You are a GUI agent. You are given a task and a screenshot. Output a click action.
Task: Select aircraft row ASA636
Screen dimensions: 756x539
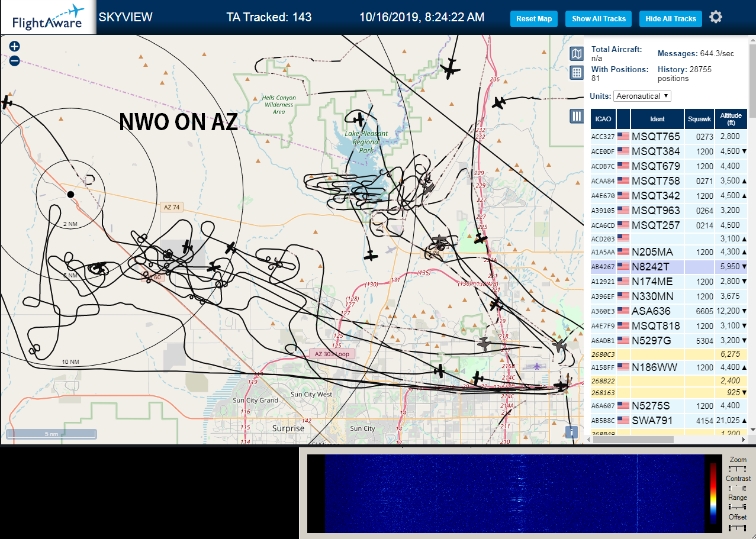point(669,311)
